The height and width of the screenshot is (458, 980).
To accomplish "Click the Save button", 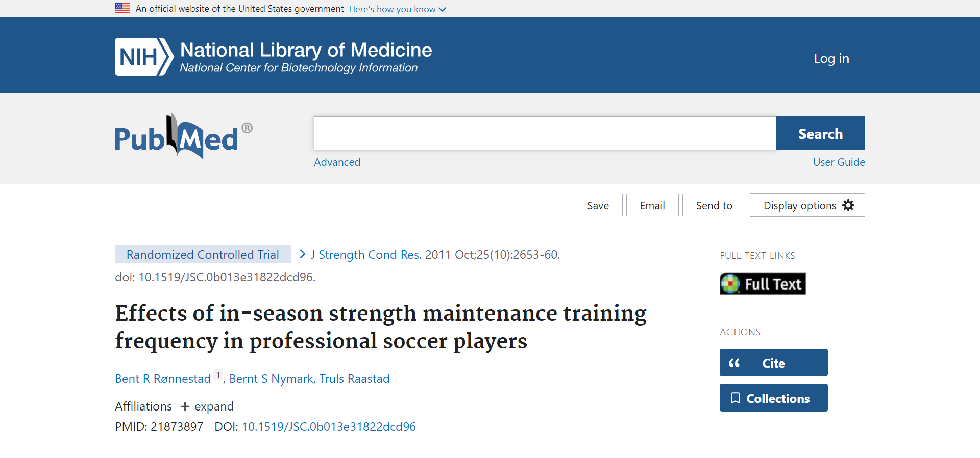I will pos(598,205).
